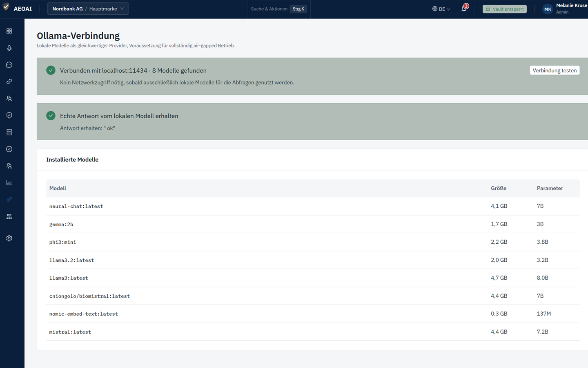Click the Größe column header
Viewport: 588px width, 368px height.
499,188
